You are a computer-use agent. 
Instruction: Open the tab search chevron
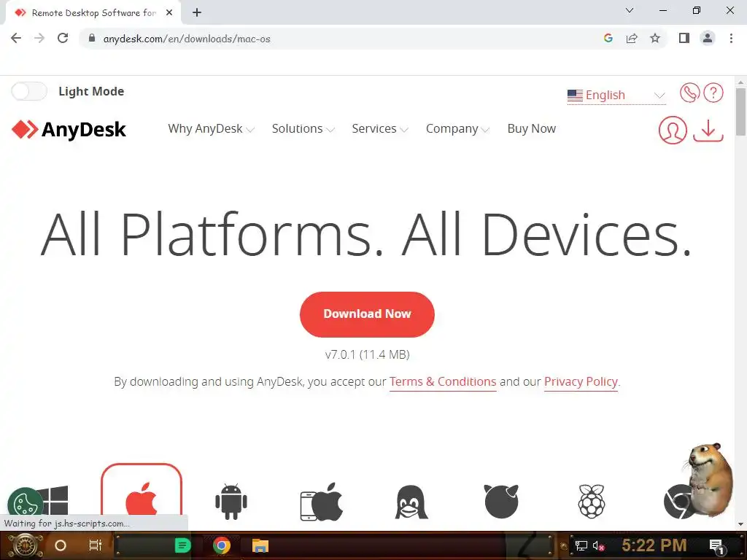(x=630, y=10)
